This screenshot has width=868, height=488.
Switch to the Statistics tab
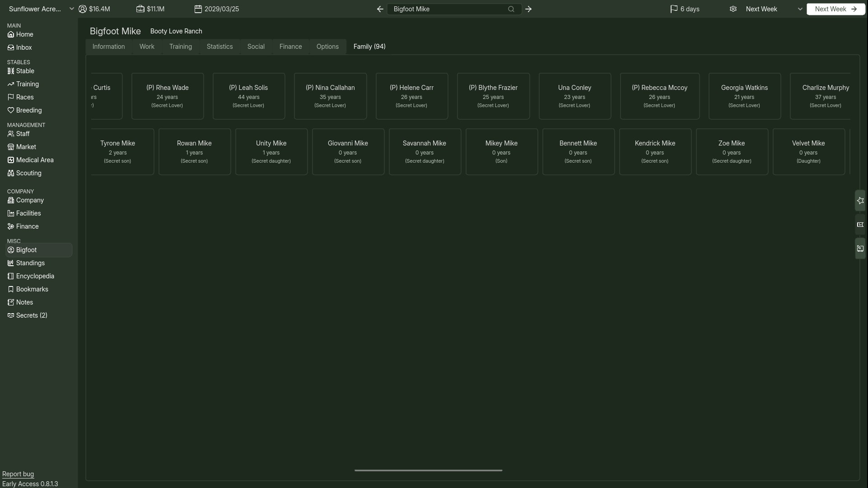pyautogui.click(x=219, y=47)
